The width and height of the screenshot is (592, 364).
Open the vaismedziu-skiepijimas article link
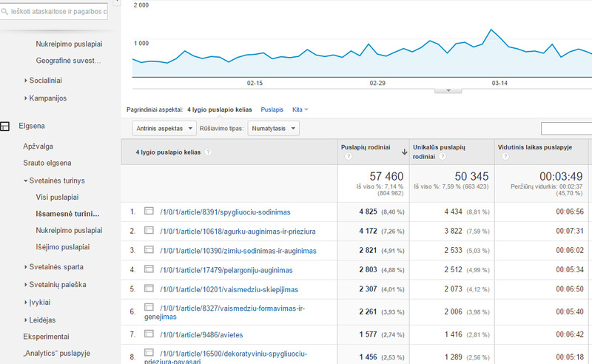229,289
